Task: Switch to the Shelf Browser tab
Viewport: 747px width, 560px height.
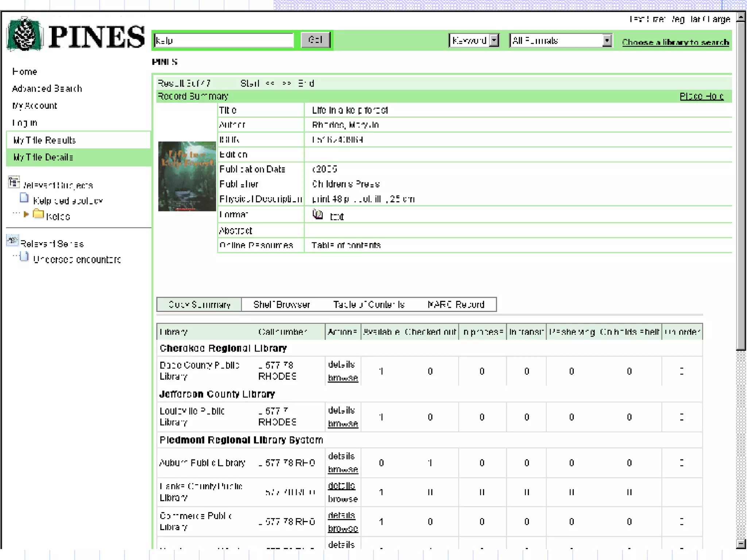Action: pos(282,305)
